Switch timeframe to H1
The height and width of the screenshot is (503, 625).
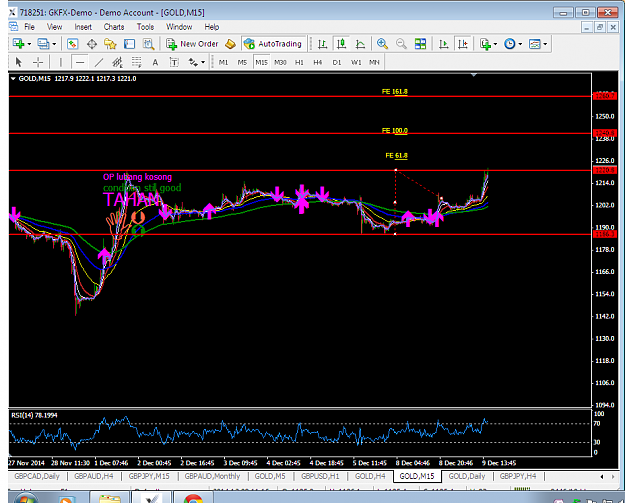(x=299, y=62)
